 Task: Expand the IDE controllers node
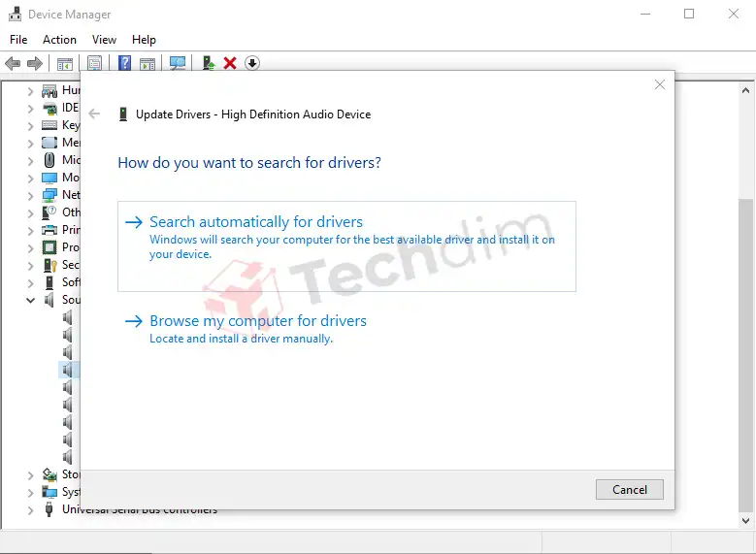(x=30, y=109)
